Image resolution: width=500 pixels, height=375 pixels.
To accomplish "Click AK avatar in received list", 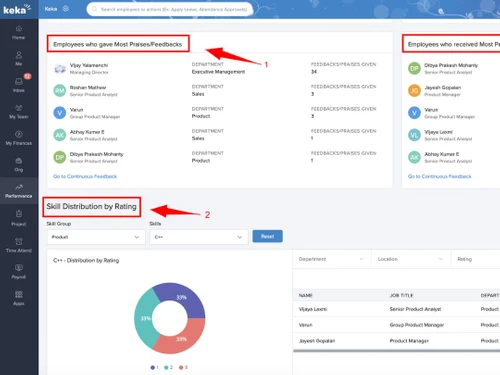I will click(414, 157).
